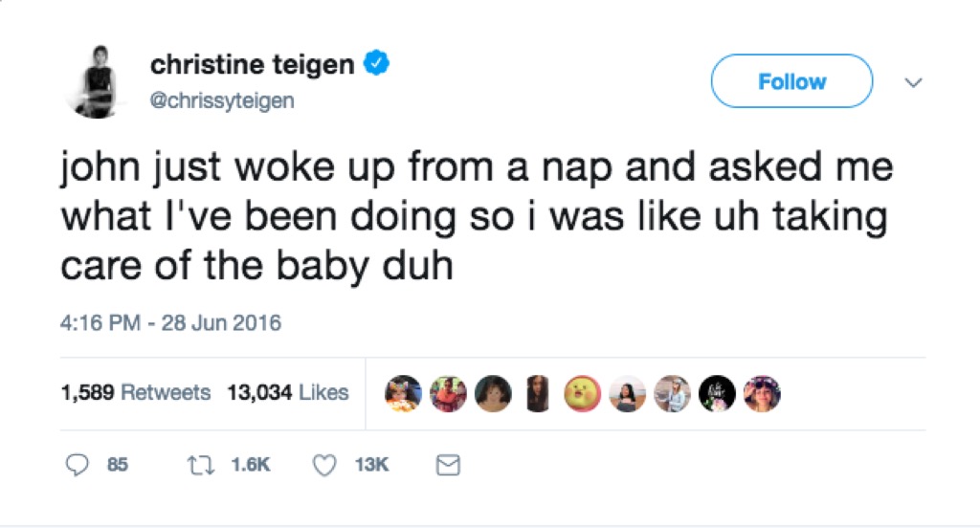Image resolution: width=980 pixels, height=528 pixels.
Task: View the 1,589 Retweets list
Action: [x=135, y=392]
